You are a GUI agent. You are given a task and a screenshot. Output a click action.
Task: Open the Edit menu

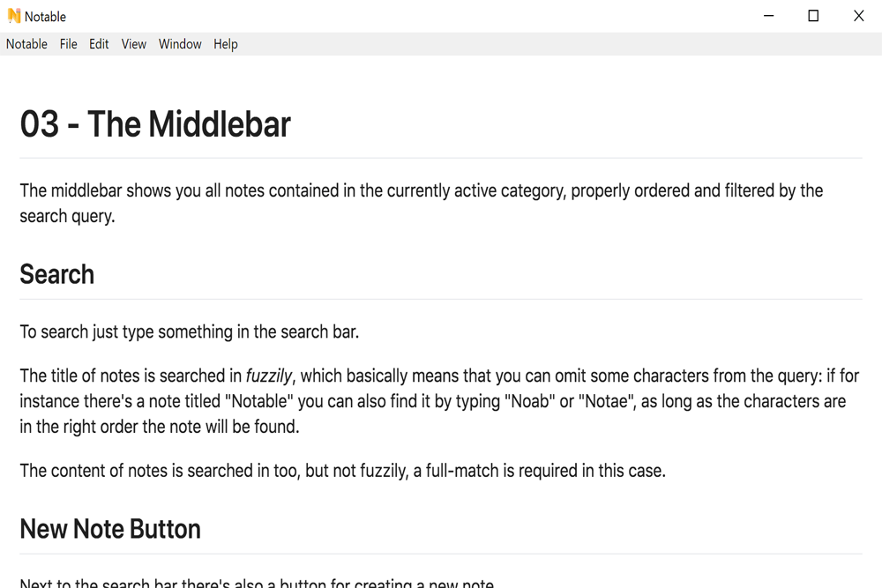[99, 44]
